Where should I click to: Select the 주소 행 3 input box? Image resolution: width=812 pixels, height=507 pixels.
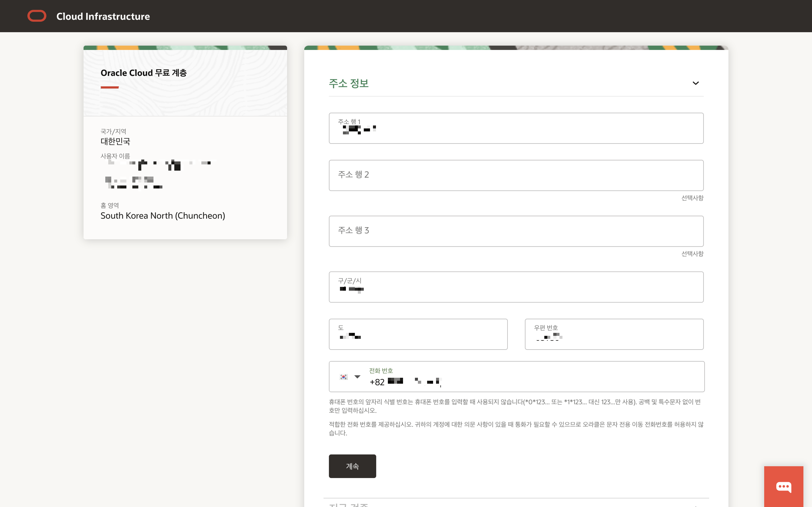click(516, 231)
